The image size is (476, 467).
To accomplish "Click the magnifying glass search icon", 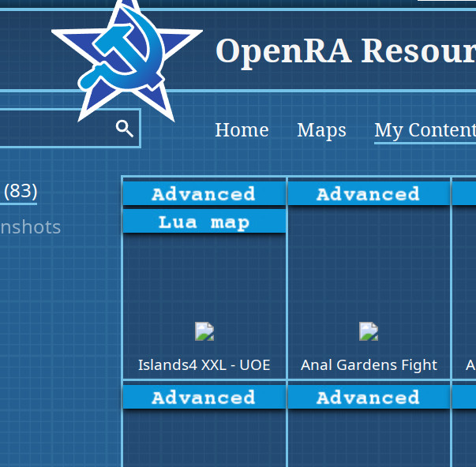I will [124, 129].
